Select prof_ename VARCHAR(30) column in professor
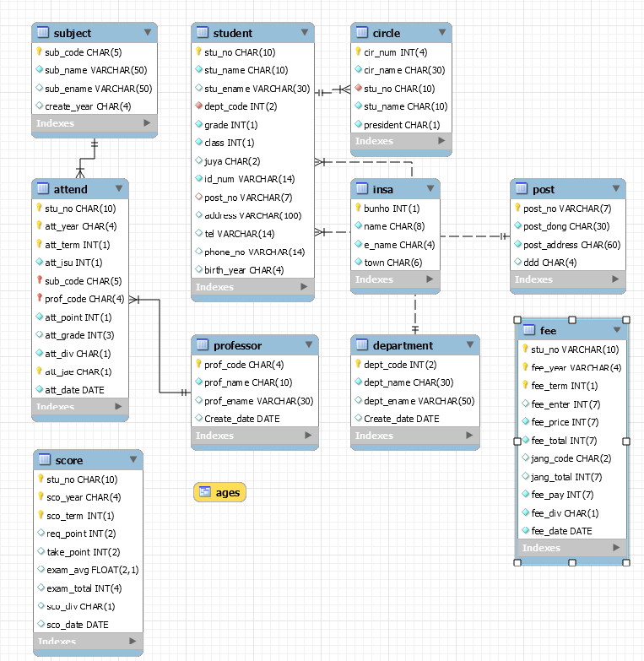 tap(255, 401)
